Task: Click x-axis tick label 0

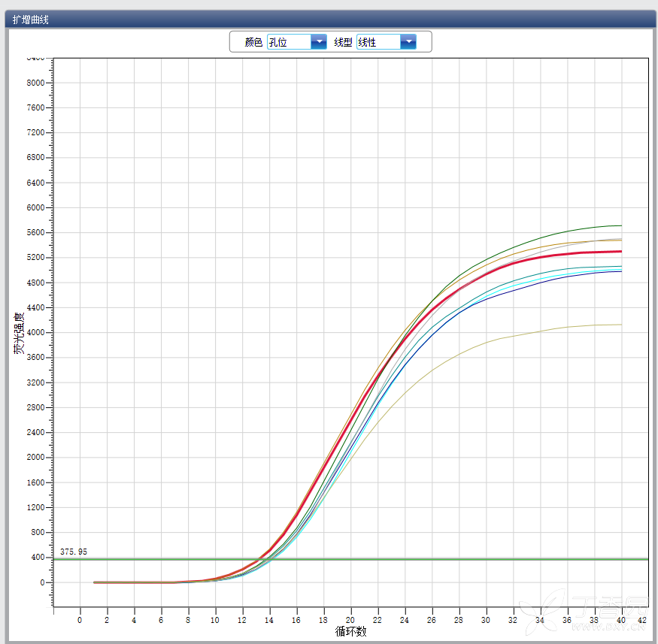Action: coord(80,620)
